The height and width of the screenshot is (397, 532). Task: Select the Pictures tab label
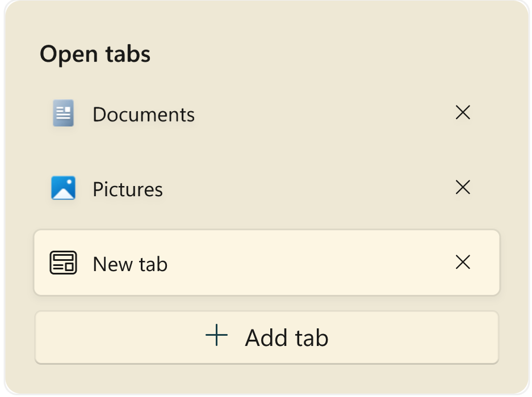[x=128, y=189]
